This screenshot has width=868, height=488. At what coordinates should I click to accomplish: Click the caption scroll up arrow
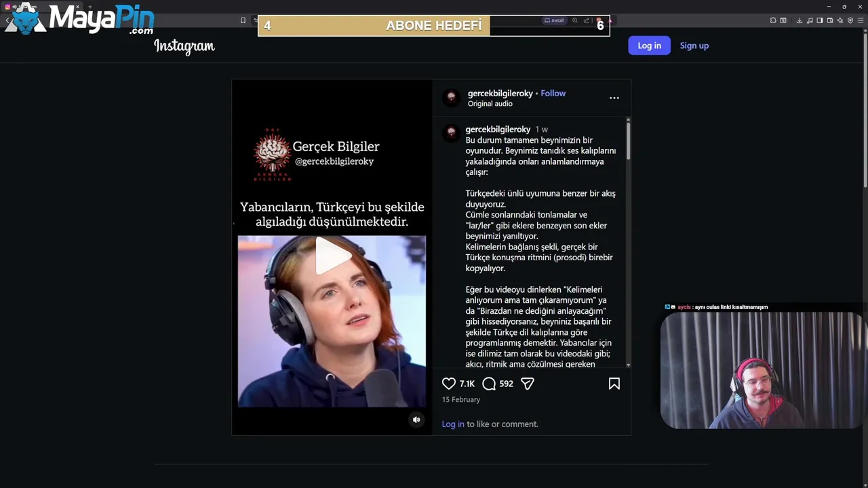tap(628, 121)
